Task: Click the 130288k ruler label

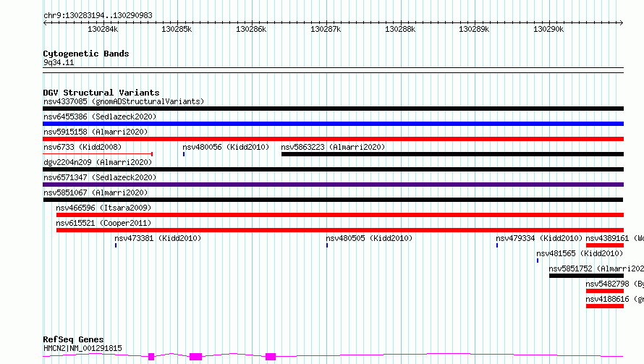Action: (400, 29)
